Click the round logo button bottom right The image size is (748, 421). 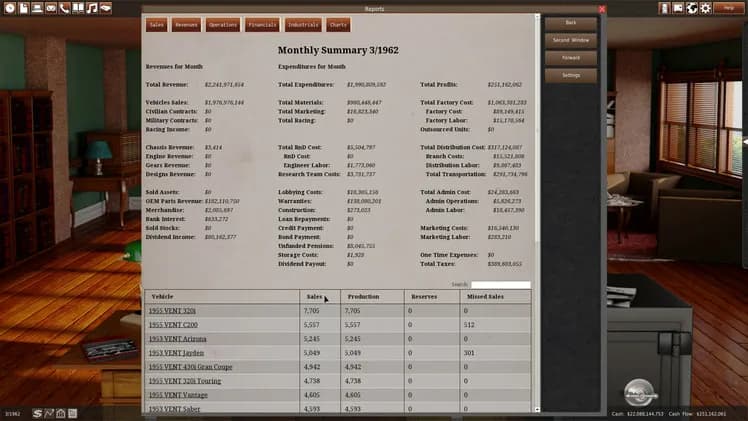[x=640, y=393]
